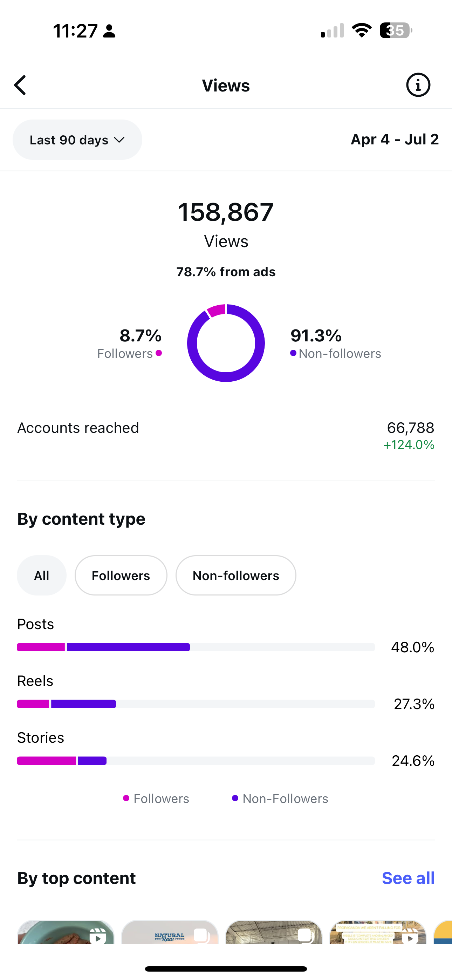Viewport: 452px width, 980px height.
Task: Select the All content type filter
Action: [x=41, y=575]
